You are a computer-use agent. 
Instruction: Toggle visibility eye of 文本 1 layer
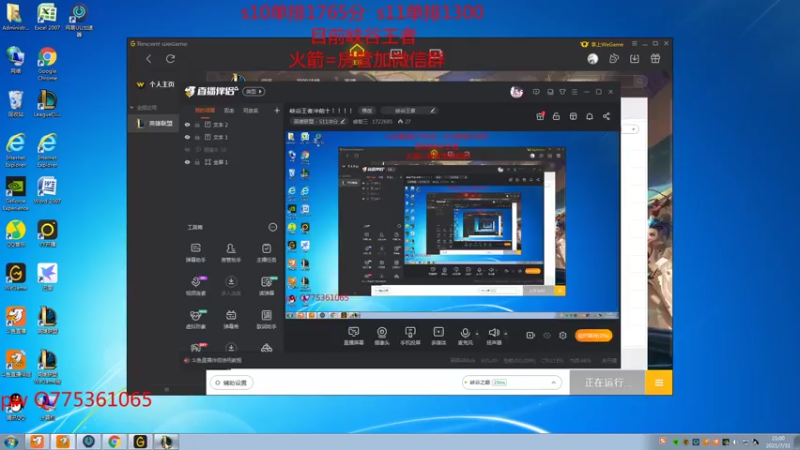pos(187,137)
